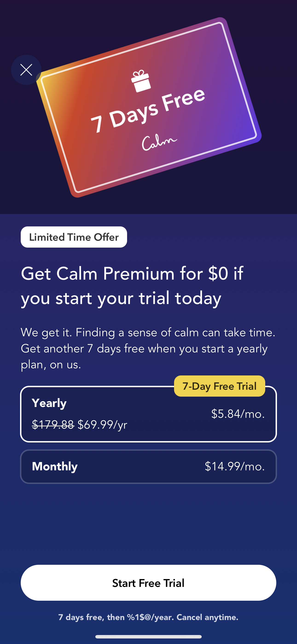The width and height of the screenshot is (297, 644).
Task: Click the Limited Time Offer pill
Action: tap(74, 237)
